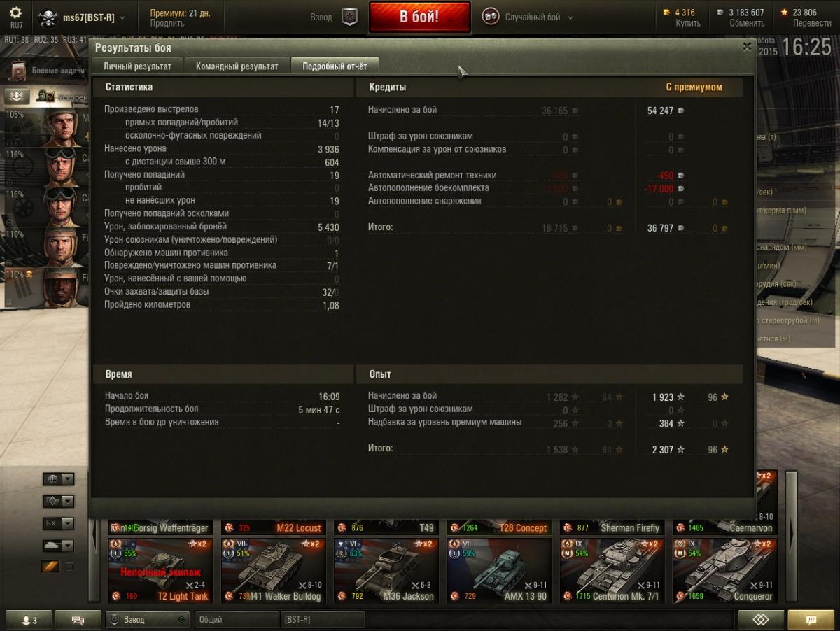Click the С премиумом column header
840x631 pixels.
(x=694, y=87)
